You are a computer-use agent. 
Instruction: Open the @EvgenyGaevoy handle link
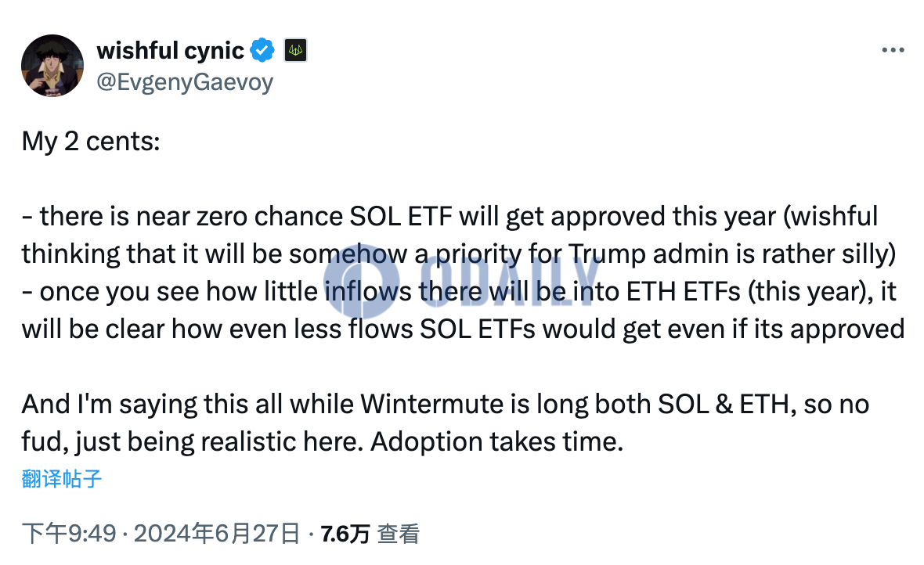click(x=185, y=82)
